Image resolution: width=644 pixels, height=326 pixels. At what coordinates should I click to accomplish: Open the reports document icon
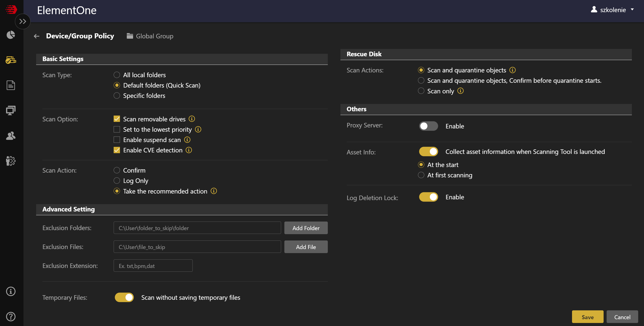11,85
